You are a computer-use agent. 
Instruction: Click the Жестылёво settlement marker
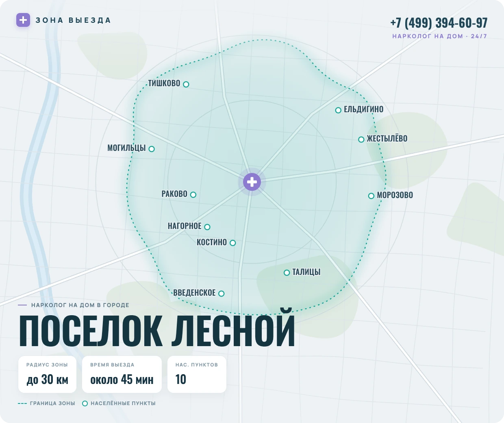(361, 140)
